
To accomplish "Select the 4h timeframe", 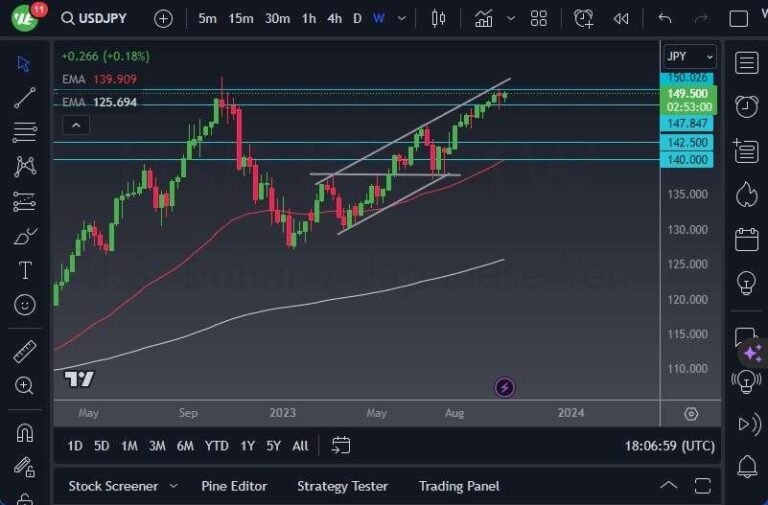I will (x=335, y=19).
